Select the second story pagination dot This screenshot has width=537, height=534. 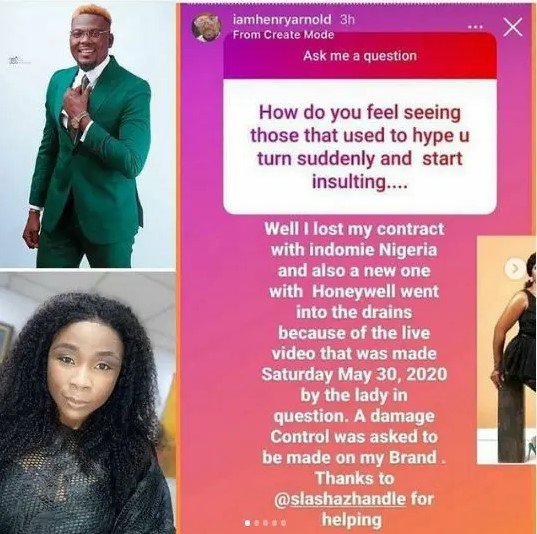pos(257,523)
